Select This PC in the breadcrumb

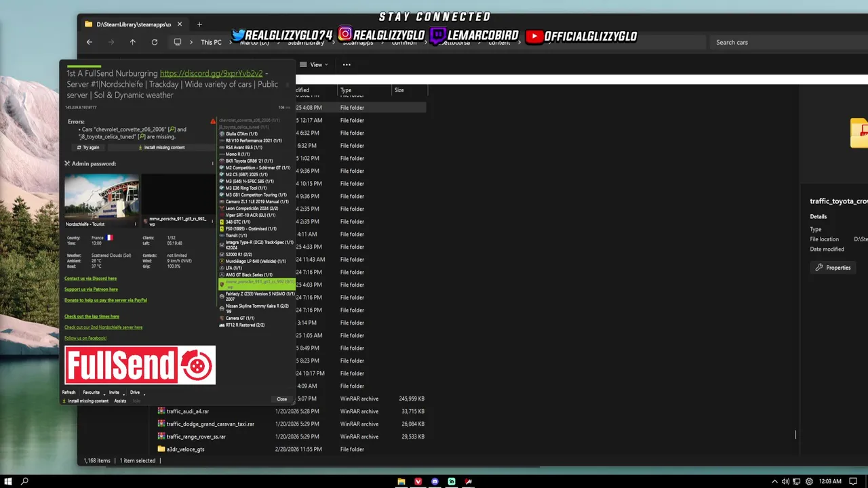tap(211, 42)
